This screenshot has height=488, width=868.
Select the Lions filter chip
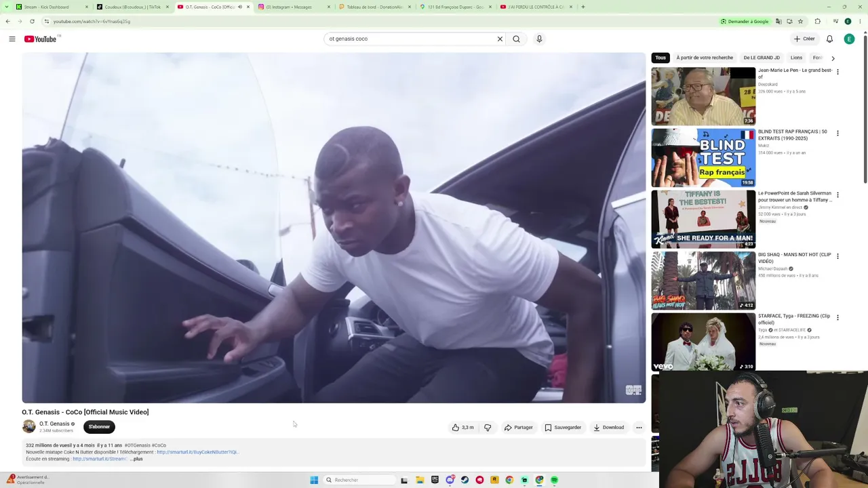[796, 58]
